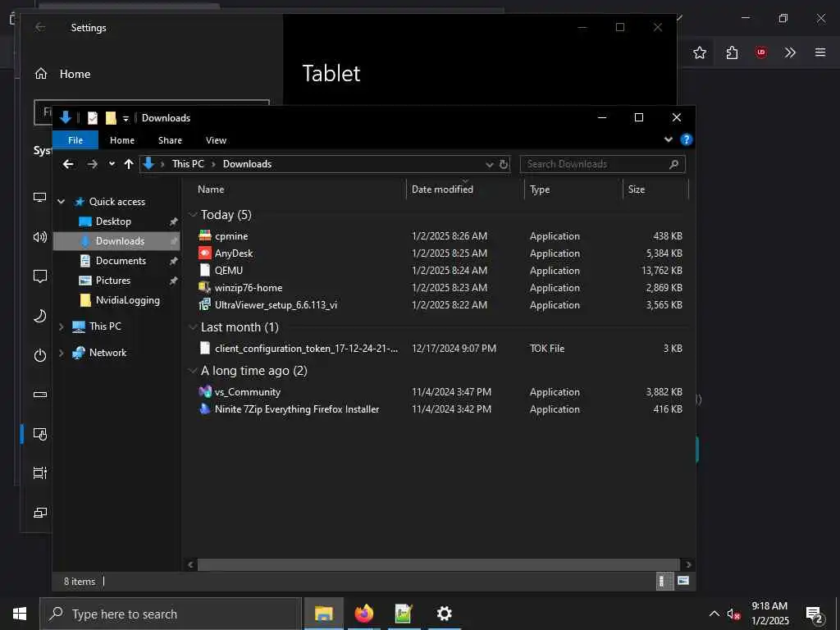Select Pictures in Quick access

tap(113, 281)
